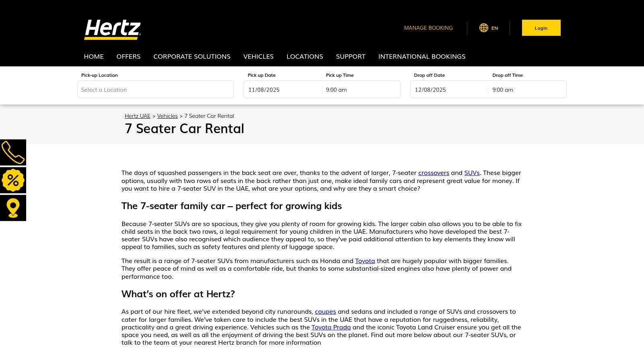Open the CORPORATE SOLUTIONS menu
Image resolution: width=644 pixels, height=362 pixels.
[x=192, y=56]
